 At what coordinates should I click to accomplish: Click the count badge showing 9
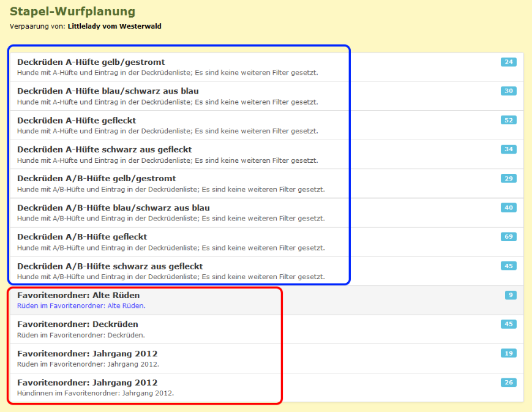[511, 295]
